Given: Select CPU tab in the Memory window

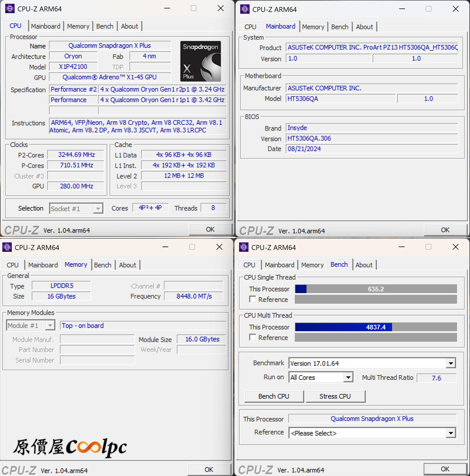Looking at the screenshot, I should [x=13, y=265].
